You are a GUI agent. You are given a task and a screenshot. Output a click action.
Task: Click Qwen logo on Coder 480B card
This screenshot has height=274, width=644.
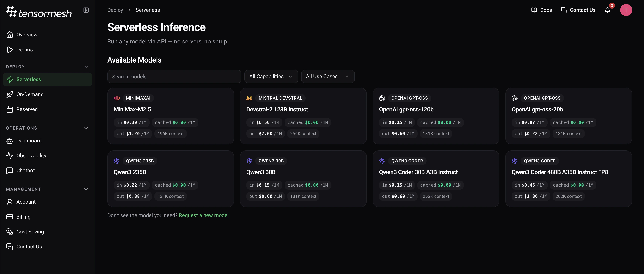coord(515,161)
